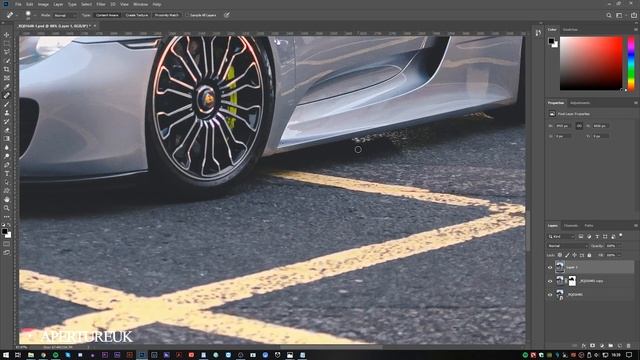Click the delete layer trash icon
The image size is (640, 360).
[x=629, y=346]
